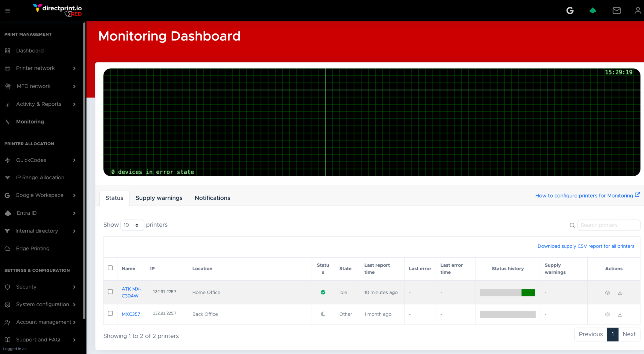644x354 pixels.
Task: Click Next pagination button
Action: point(629,334)
